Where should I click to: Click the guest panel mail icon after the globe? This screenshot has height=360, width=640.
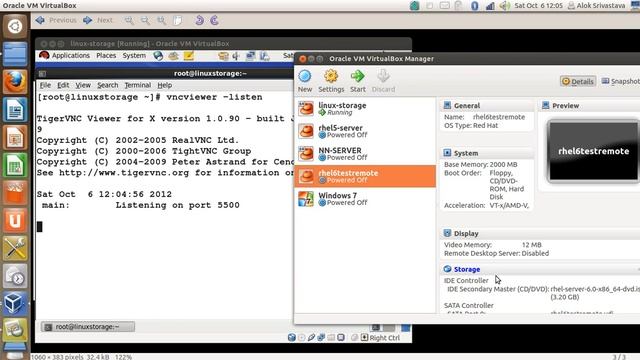point(173,56)
